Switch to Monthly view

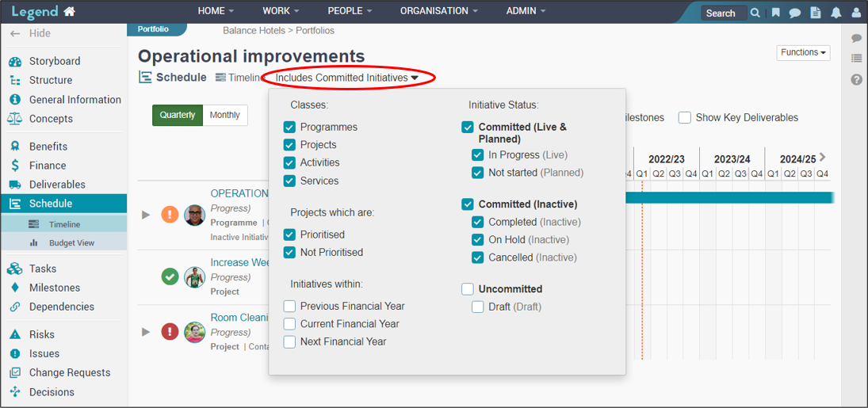[225, 115]
